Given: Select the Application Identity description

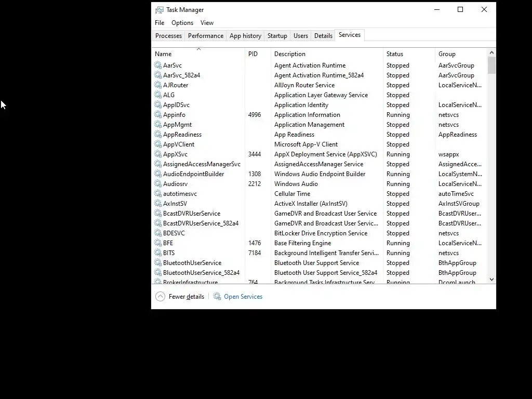Looking at the screenshot, I should (x=301, y=105).
